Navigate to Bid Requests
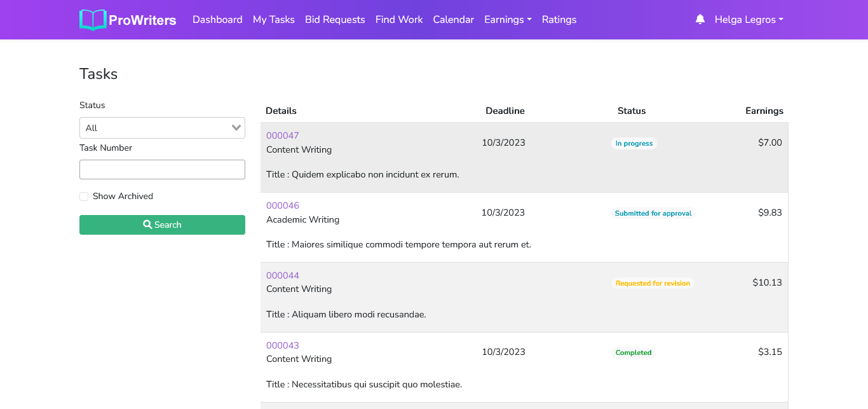 [x=335, y=20]
